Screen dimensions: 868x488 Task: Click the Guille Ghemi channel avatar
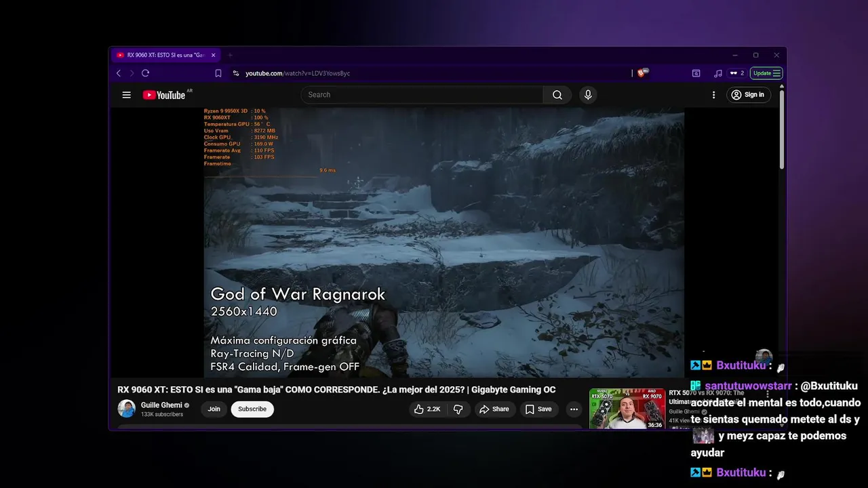tap(127, 409)
